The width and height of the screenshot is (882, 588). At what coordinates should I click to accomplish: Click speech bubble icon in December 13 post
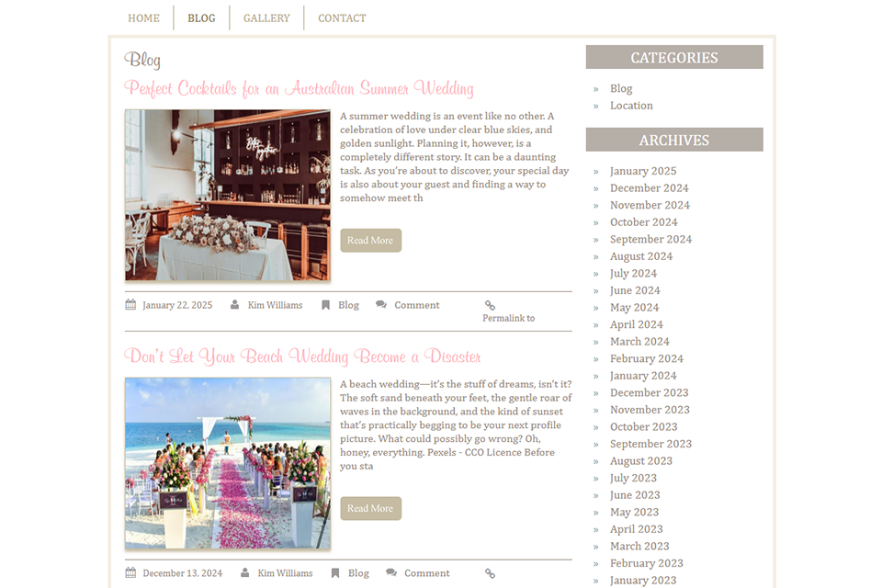391,572
